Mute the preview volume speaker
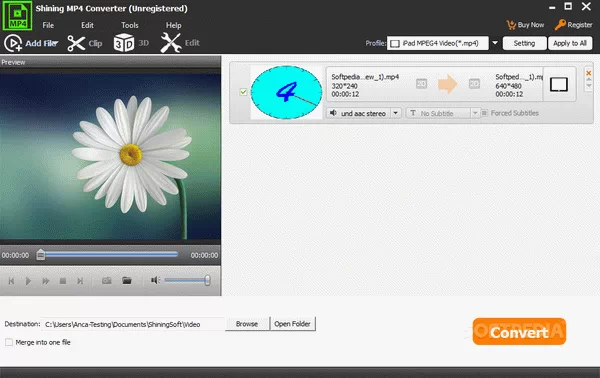Screen dimensions: 600x378 [x=155, y=280]
